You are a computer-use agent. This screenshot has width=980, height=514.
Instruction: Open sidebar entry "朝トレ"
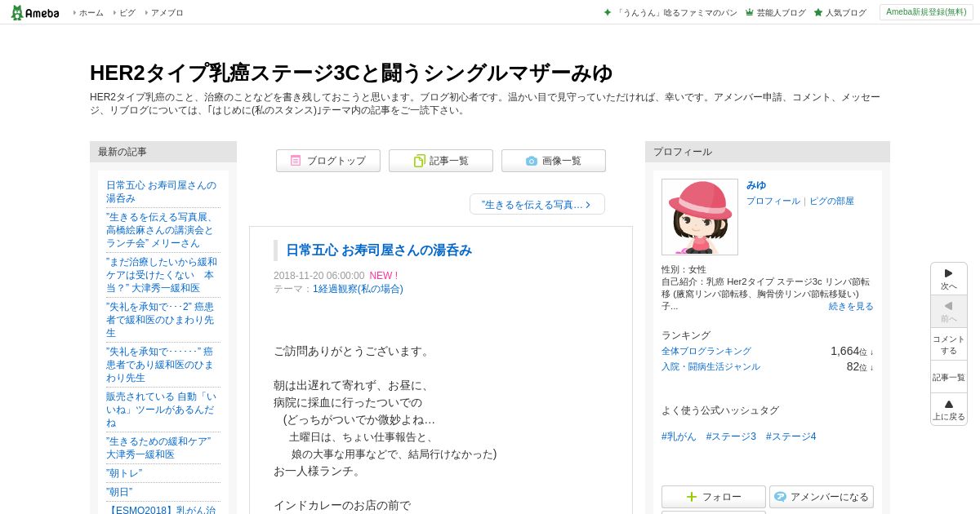click(124, 473)
